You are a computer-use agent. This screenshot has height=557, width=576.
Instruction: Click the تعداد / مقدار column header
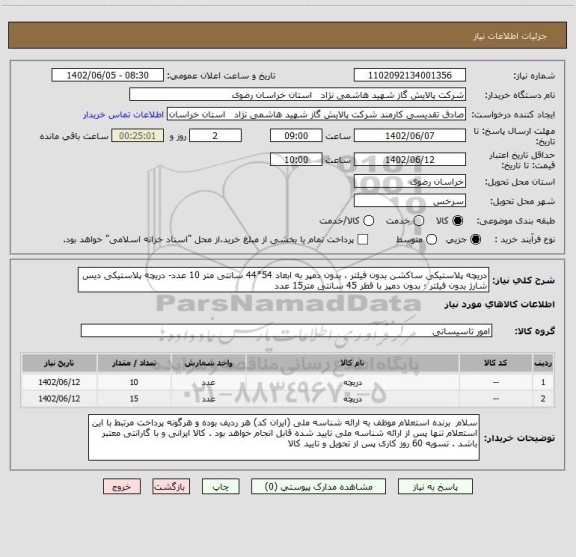tap(134, 363)
